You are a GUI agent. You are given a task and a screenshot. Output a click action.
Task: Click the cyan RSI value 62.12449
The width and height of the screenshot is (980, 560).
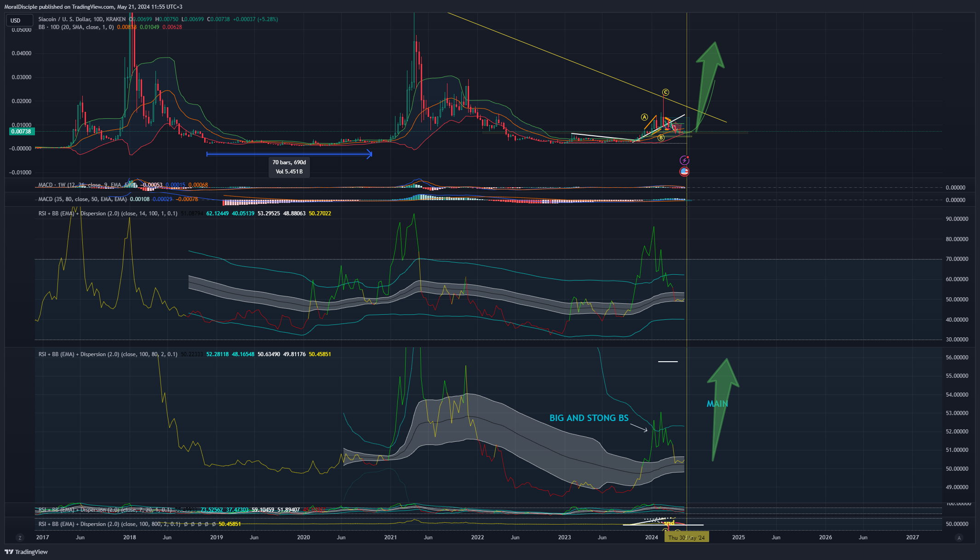coord(218,214)
